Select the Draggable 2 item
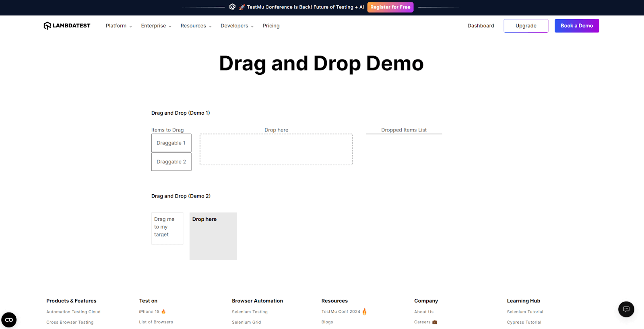 click(x=171, y=162)
